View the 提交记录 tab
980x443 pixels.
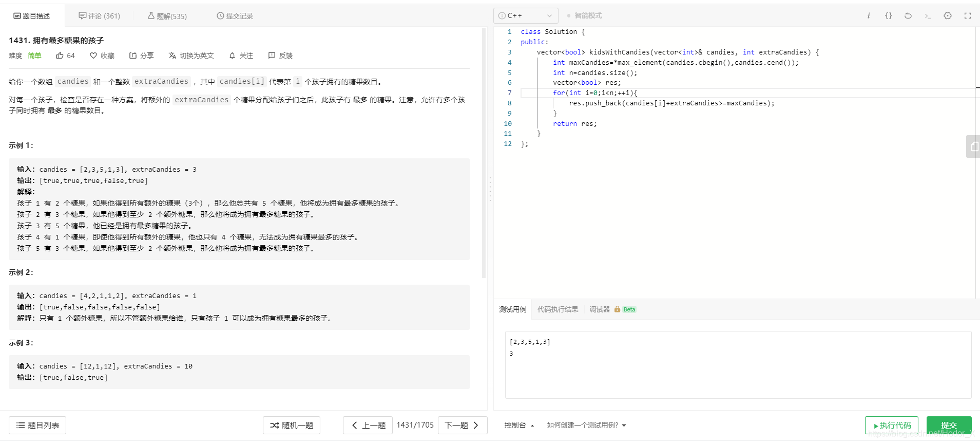(235, 16)
